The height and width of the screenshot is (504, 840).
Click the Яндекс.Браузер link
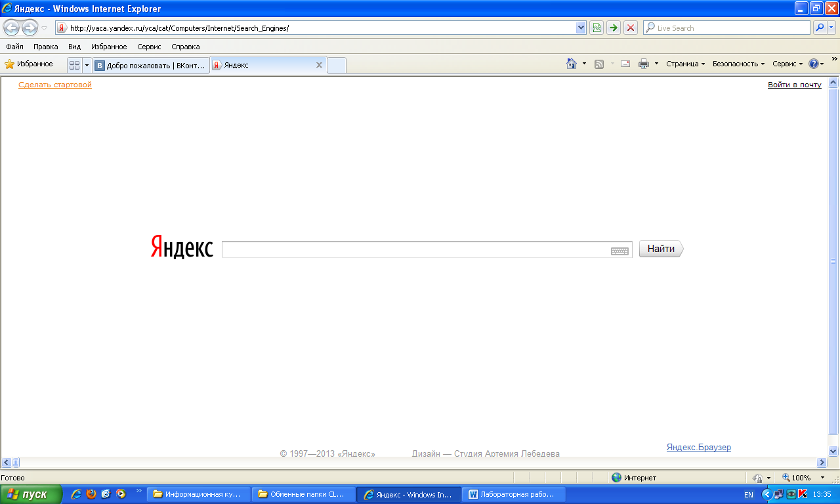(699, 447)
